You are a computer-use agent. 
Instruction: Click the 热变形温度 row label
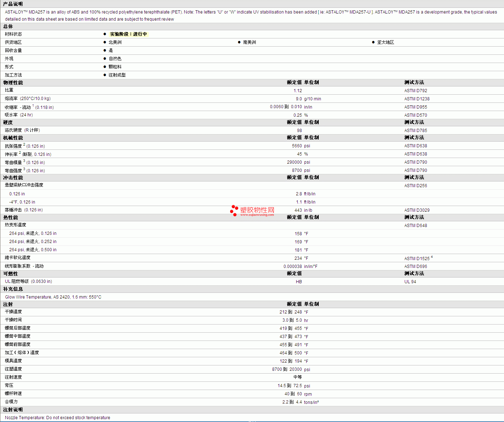[x=15, y=225]
